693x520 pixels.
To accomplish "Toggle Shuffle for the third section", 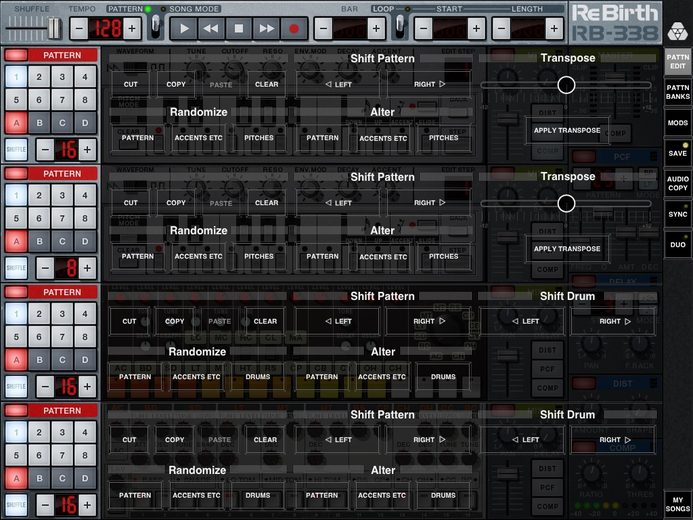I will coord(16,386).
